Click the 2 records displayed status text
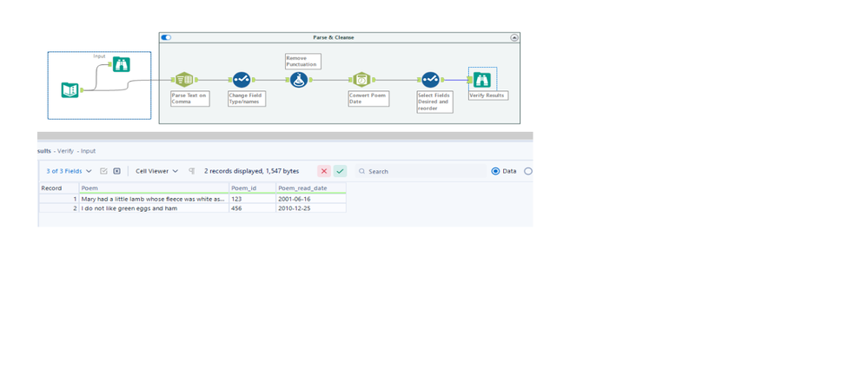This screenshot has height=388, width=868. (251, 171)
